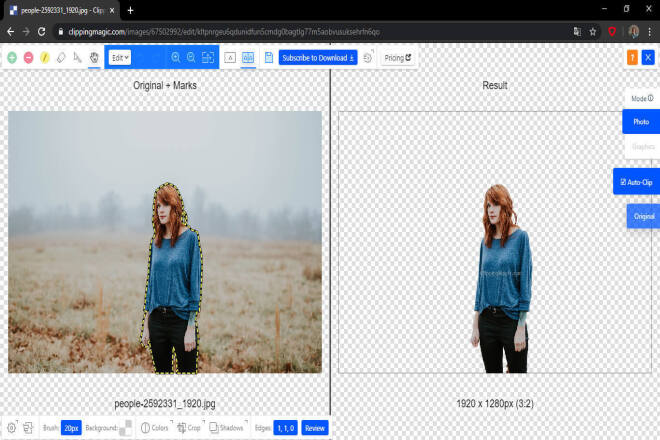660x440 pixels.
Task: Select the Pan hand tool
Action: tap(94, 58)
